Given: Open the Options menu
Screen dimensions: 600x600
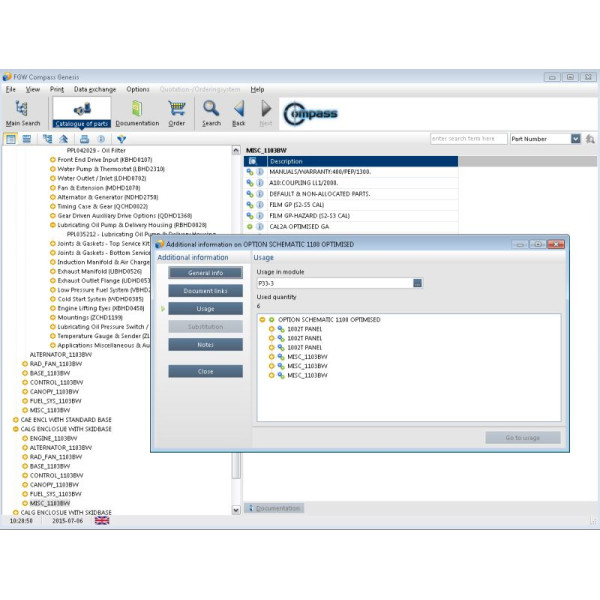Looking at the screenshot, I should (138, 89).
